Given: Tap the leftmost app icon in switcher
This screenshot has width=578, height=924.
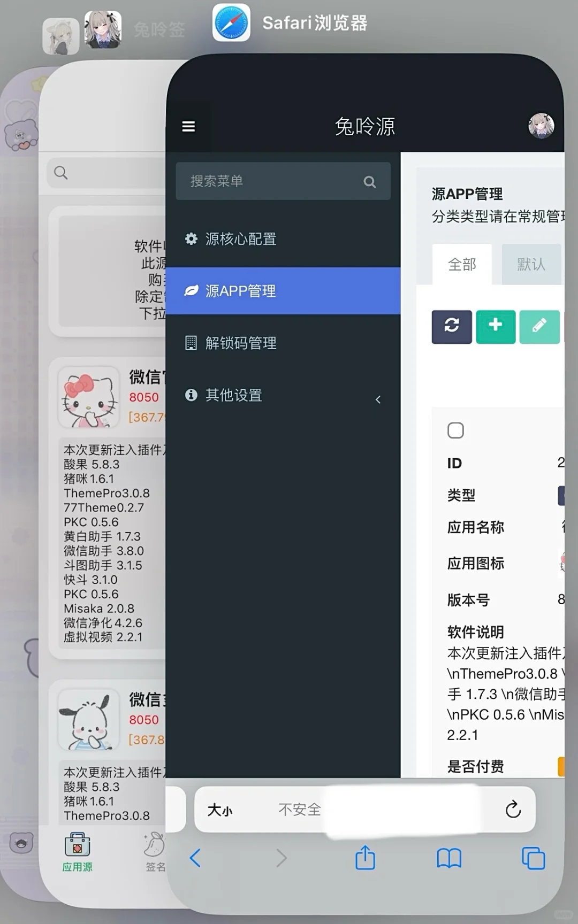Looking at the screenshot, I should point(60,36).
